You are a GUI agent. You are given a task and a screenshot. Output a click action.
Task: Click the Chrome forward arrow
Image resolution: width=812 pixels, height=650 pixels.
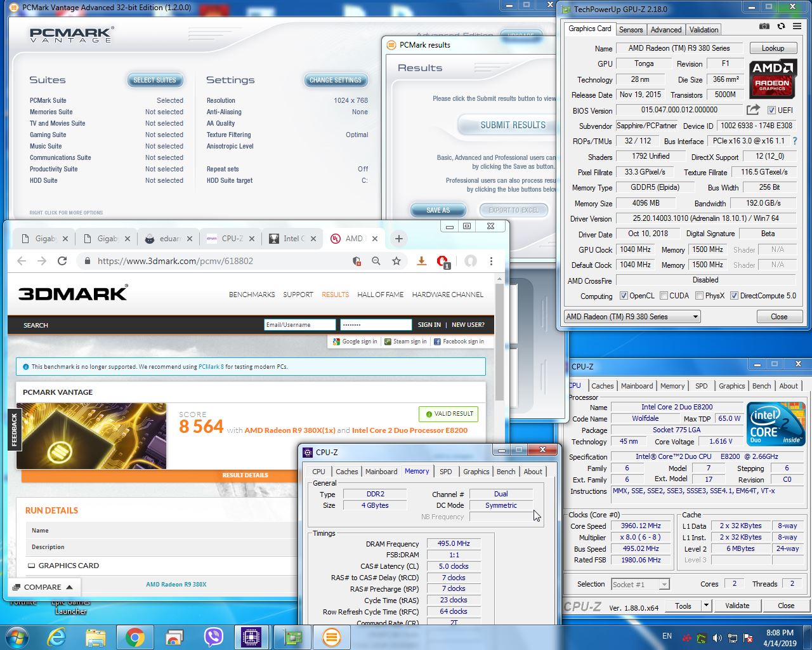coord(42,261)
